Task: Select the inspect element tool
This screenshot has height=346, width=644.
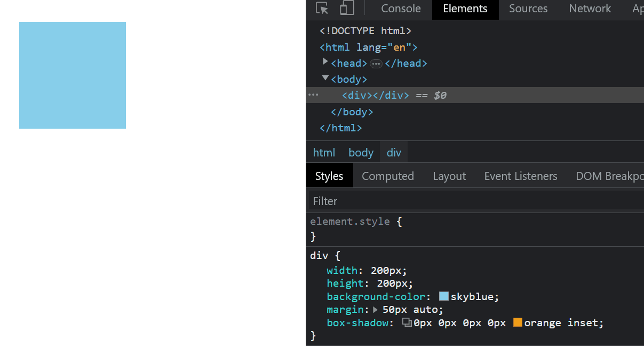Action: click(321, 9)
